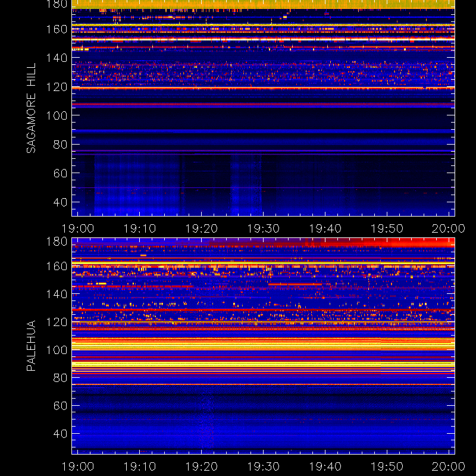Click the 19:40 time label under Palehua plot
The height and width of the screenshot is (476, 476).
[325, 466]
